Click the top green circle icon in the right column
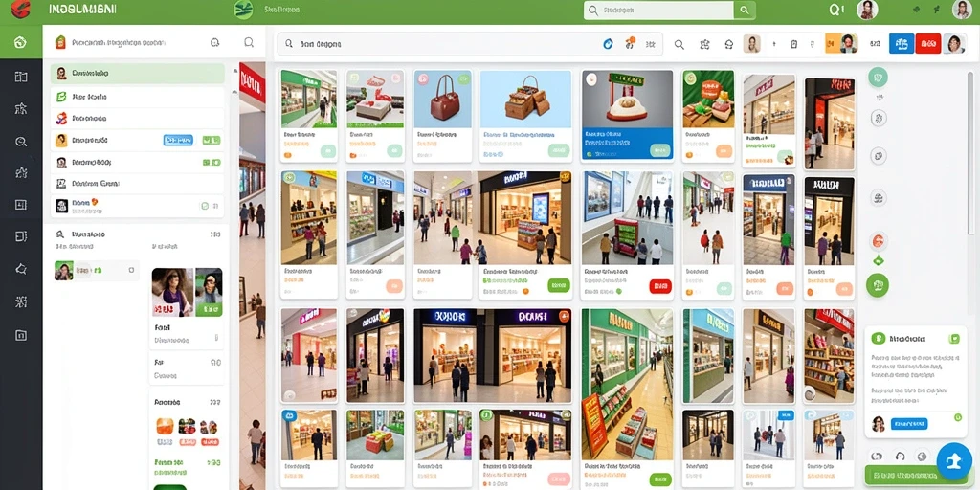Screen dimensions: 980x490 click(879, 77)
